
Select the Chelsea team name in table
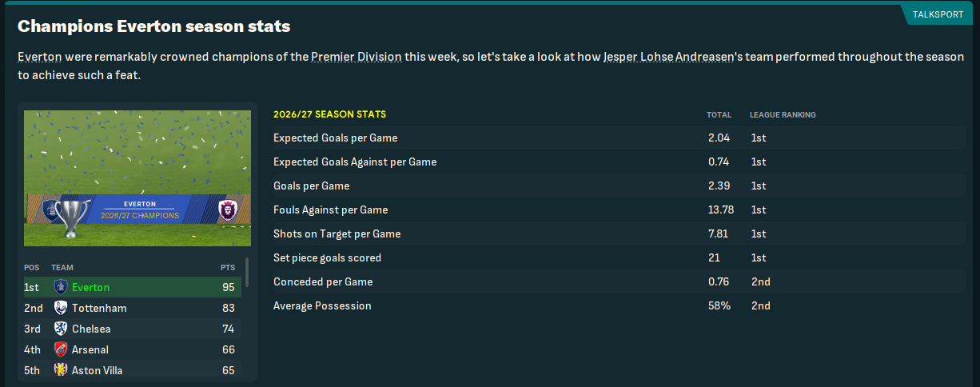pos(91,329)
